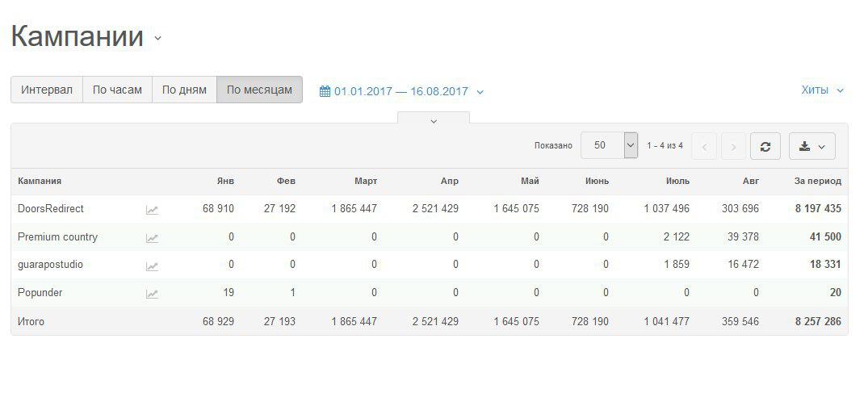Viewport: 868px width, 393px height.
Task: Select guarapostudio July value 1 859
Action: [677, 265]
